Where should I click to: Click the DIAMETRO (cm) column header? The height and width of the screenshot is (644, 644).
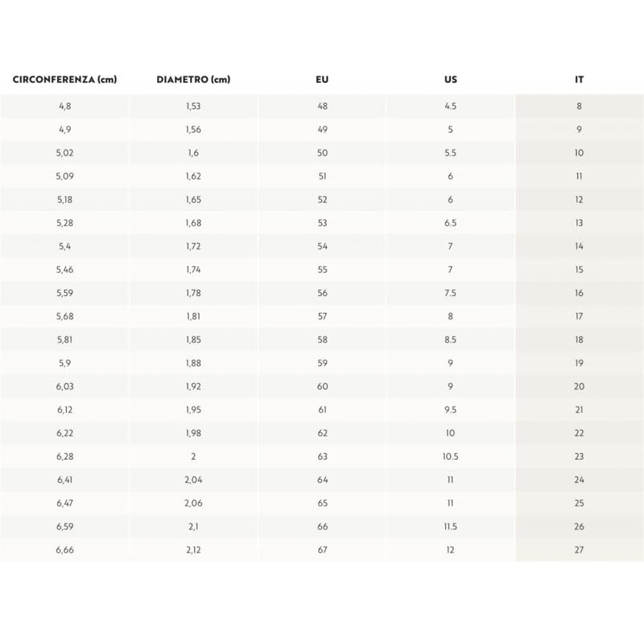[x=193, y=80]
